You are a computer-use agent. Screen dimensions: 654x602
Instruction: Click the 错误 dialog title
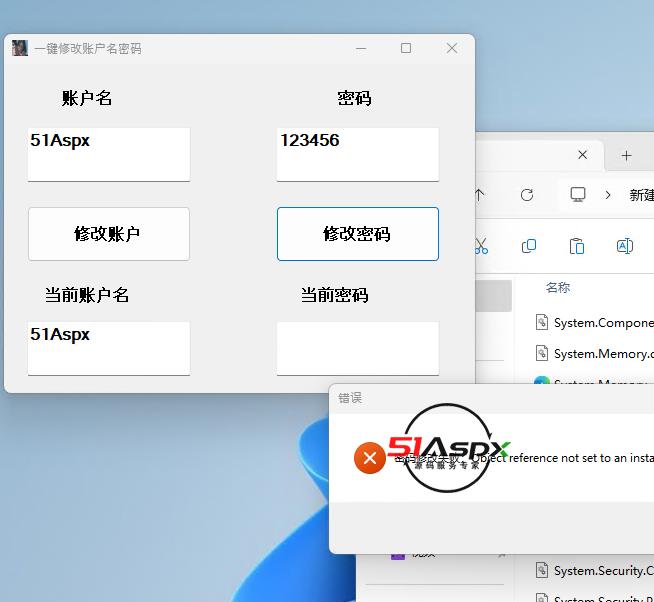click(350, 398)
